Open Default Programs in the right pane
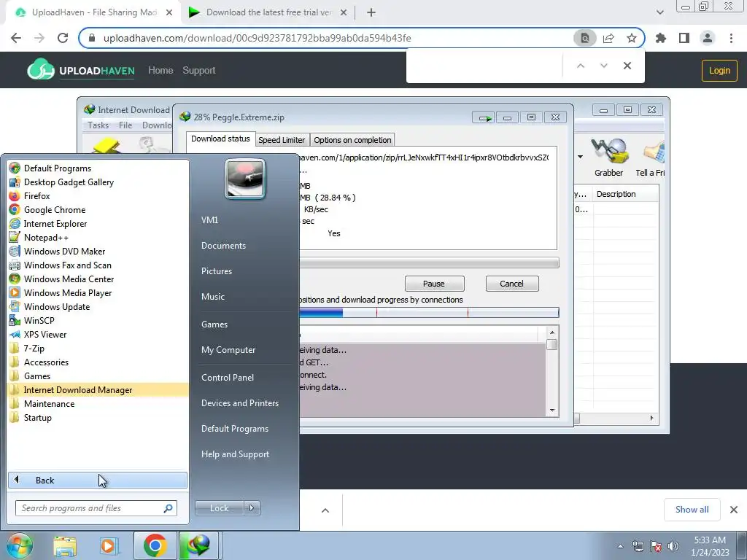Viewport: 747px width, 560px height. pyautogui.click(x=234, y=429)
